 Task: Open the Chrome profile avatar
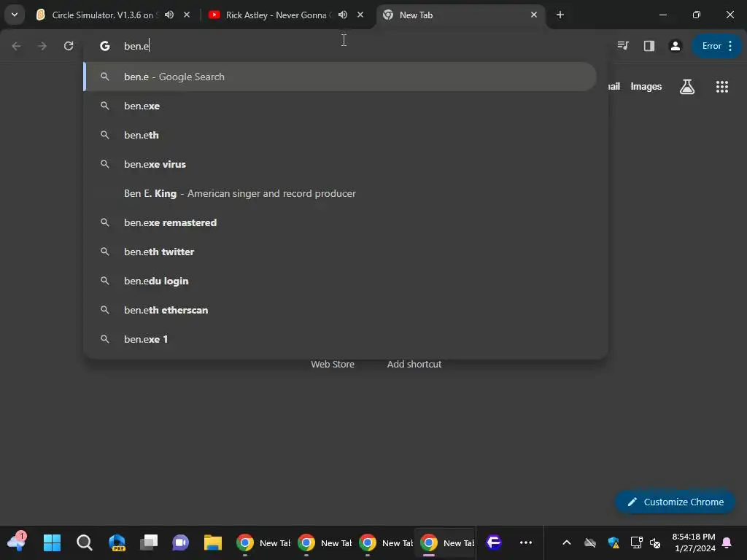tap(675, 46)
